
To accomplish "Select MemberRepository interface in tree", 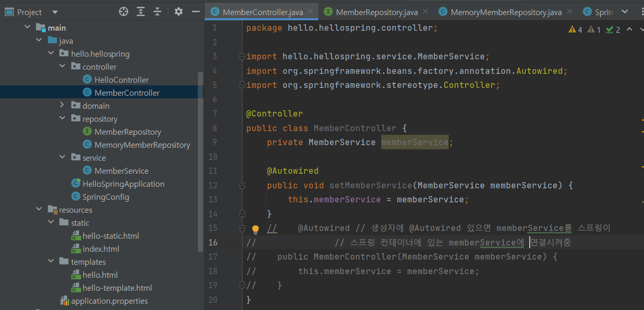I will coord(128,132).
